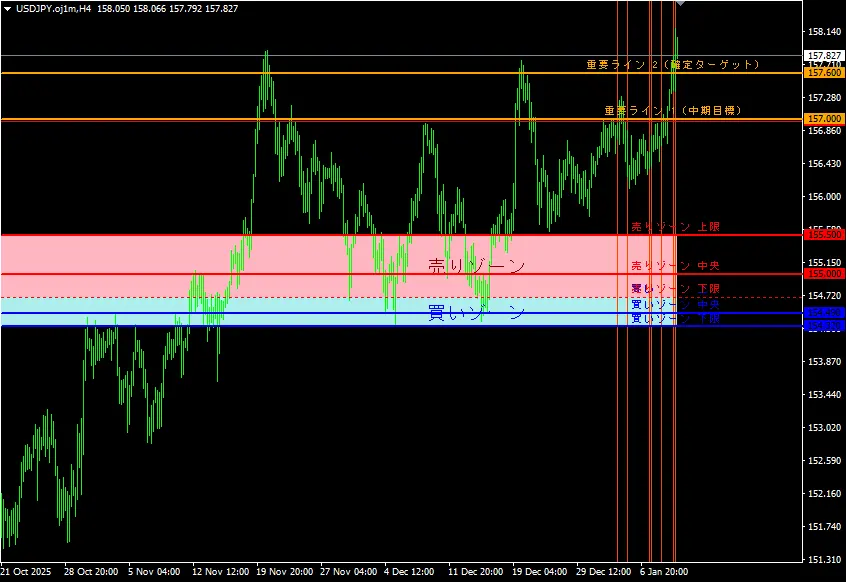
Task: Click the red 155.500 price tag
Action: tap(823, 235)
